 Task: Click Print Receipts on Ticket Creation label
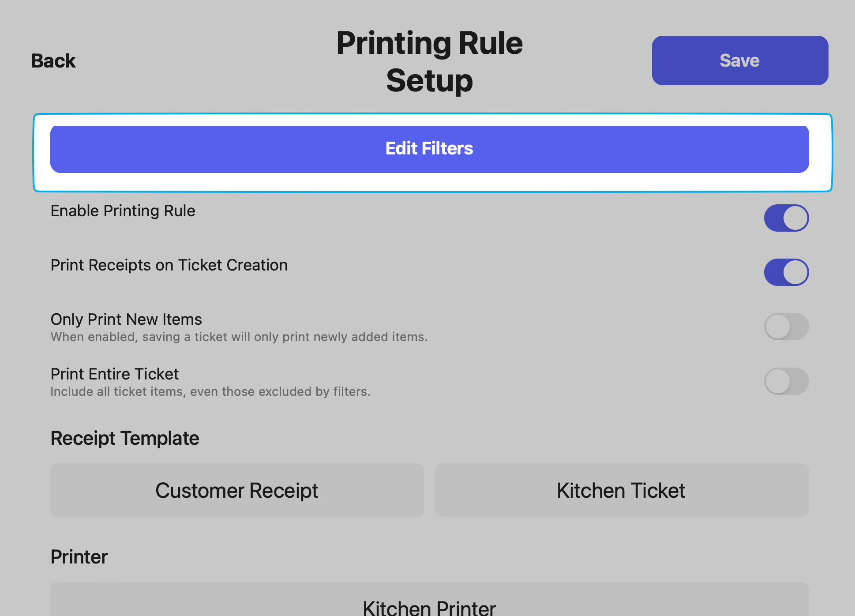(x=169, y=265)
